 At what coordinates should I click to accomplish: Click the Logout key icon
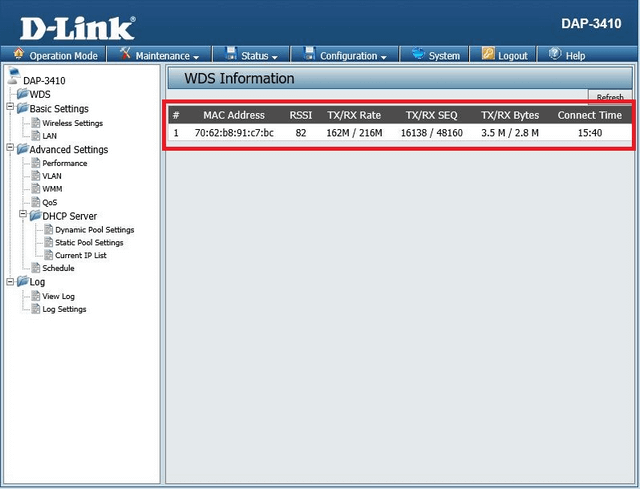(489, 55)
